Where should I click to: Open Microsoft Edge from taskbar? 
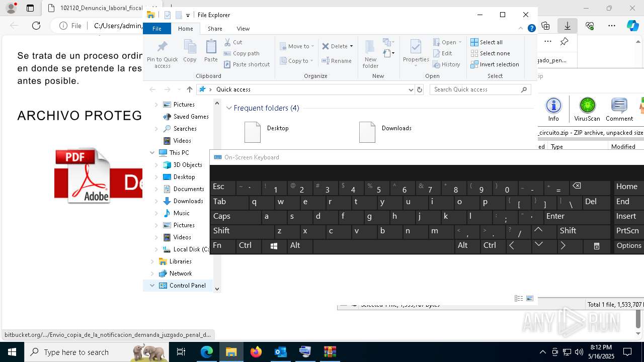tap(207, 352)
